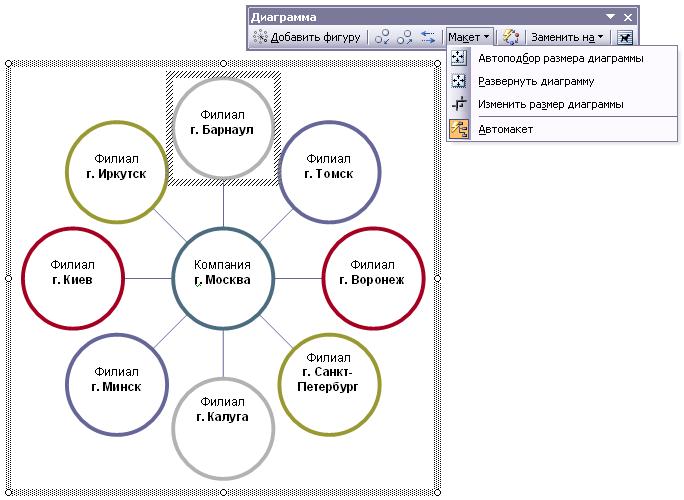Select the Филиал г. Иркутск circle

(x=116, y=172)
